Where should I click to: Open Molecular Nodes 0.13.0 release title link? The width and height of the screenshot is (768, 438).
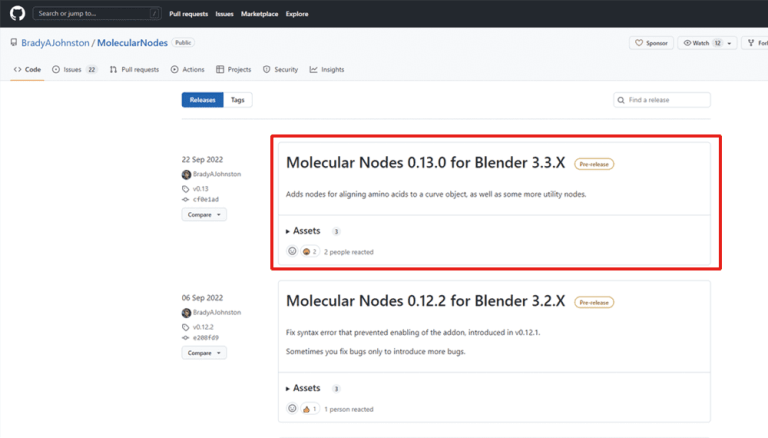pos(425,163)
